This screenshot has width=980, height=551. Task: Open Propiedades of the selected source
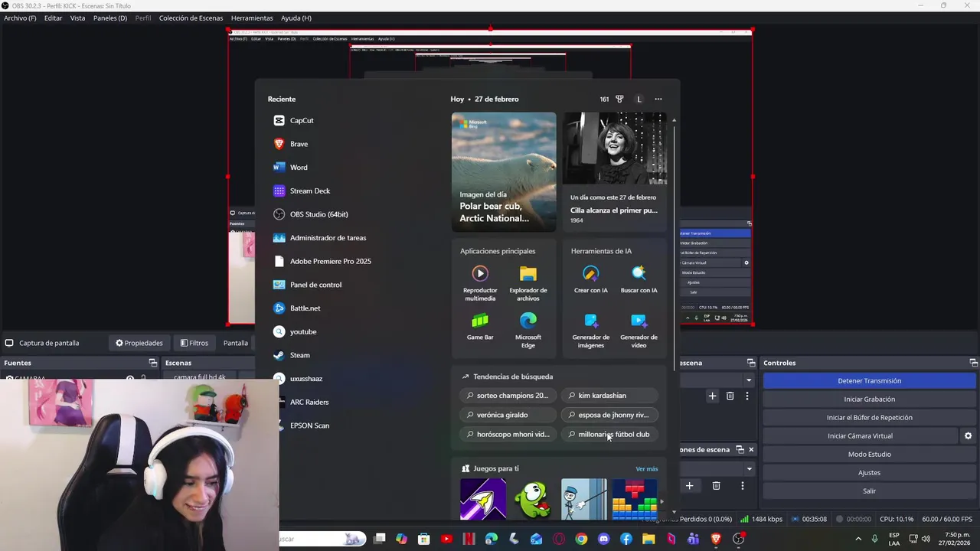point(139,343)
